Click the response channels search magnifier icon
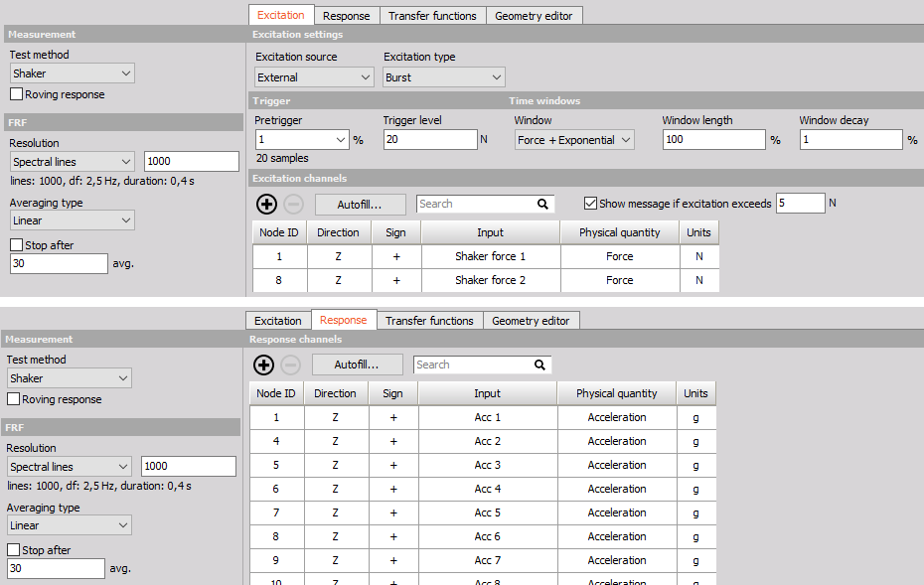Screen dimensions: 924x585 click(x=539, y=365)
